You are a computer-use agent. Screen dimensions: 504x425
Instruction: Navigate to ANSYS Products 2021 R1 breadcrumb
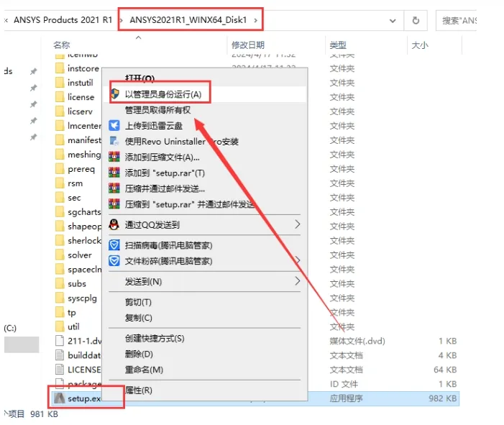(x=63, y=20)
